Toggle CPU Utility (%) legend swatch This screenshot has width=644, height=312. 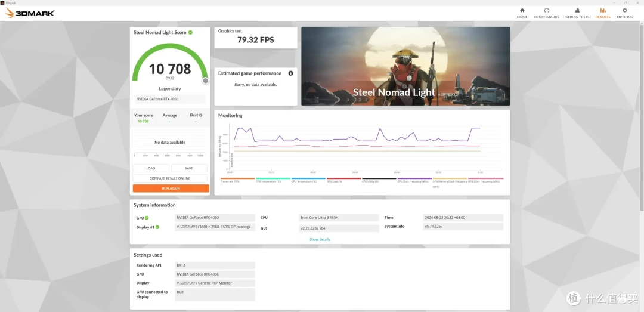[379, 178]
